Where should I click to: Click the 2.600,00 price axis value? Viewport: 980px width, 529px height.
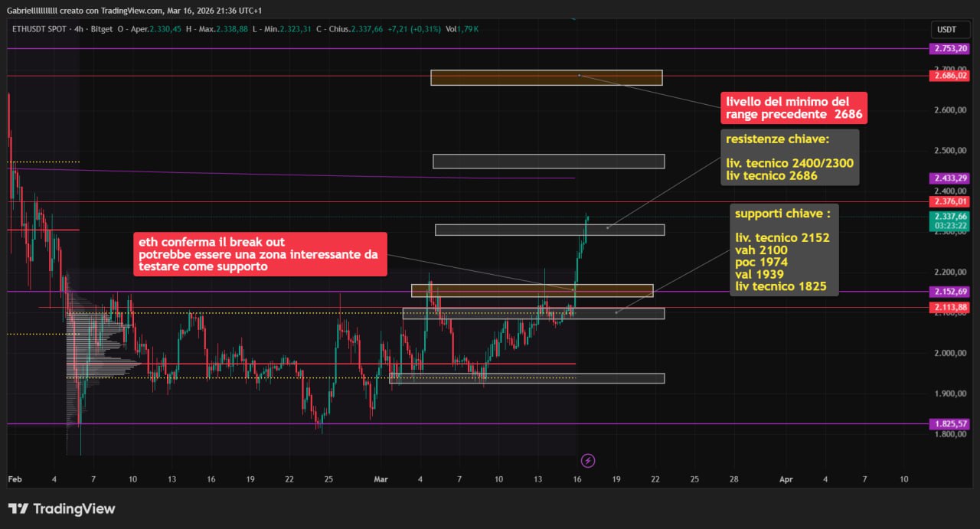(949, 109)
